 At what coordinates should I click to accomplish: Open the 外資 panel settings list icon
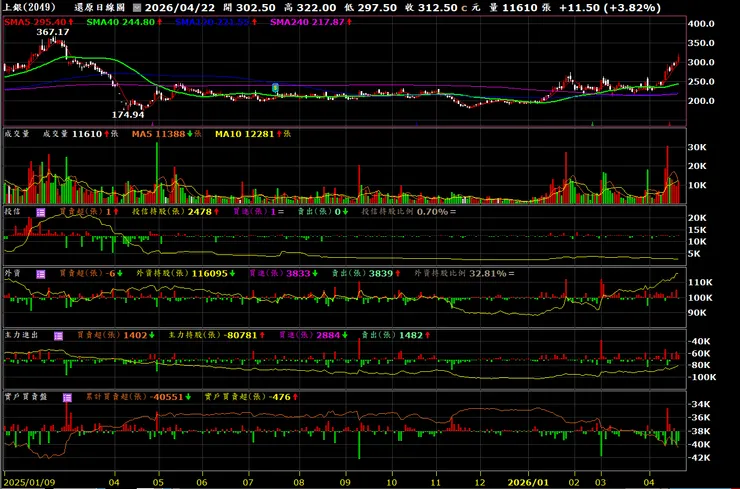[x=41, y=274]
